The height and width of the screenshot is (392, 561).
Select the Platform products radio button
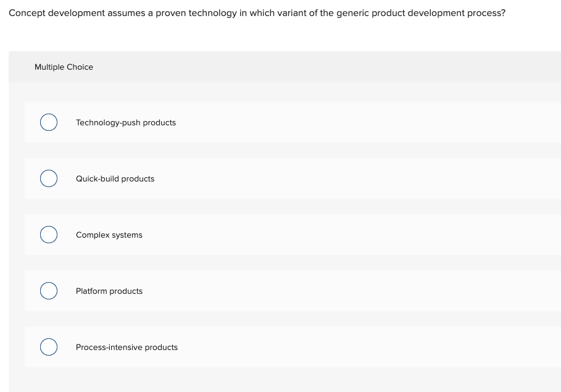coord(49,291)
